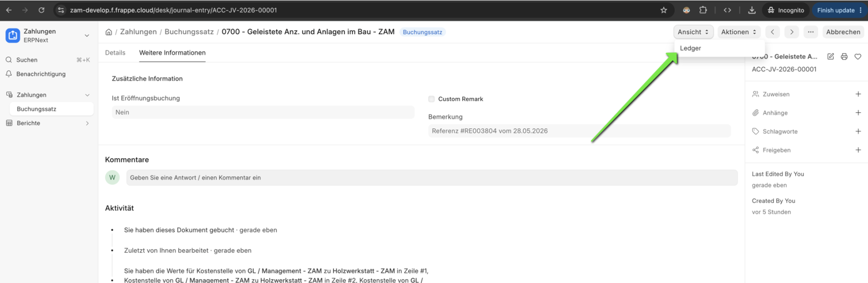
Task: Open browser downloads icon
Action: coord(752,10)
